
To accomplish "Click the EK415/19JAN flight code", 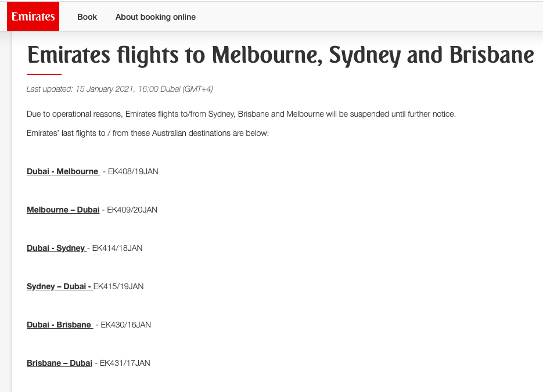I will point(118,287).
